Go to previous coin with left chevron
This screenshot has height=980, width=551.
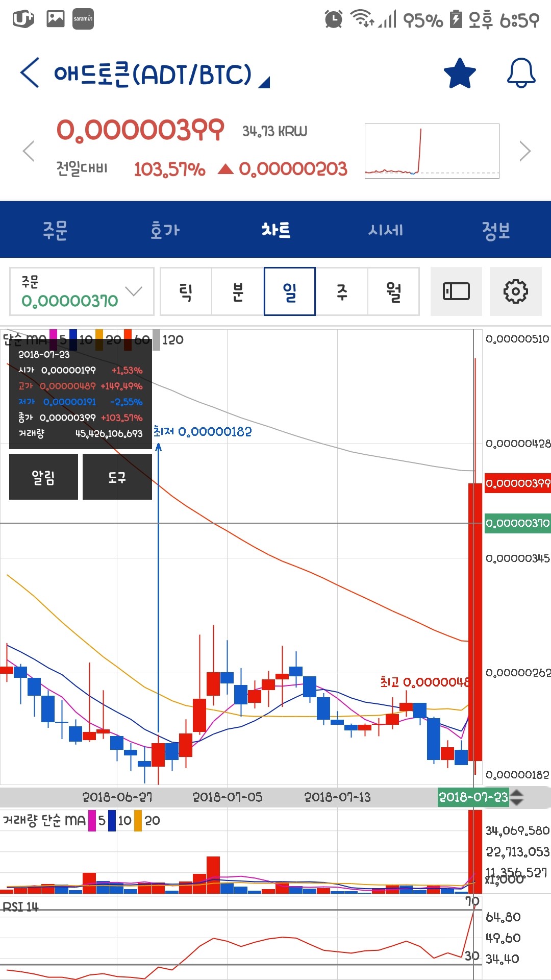(x=29, y=151)
